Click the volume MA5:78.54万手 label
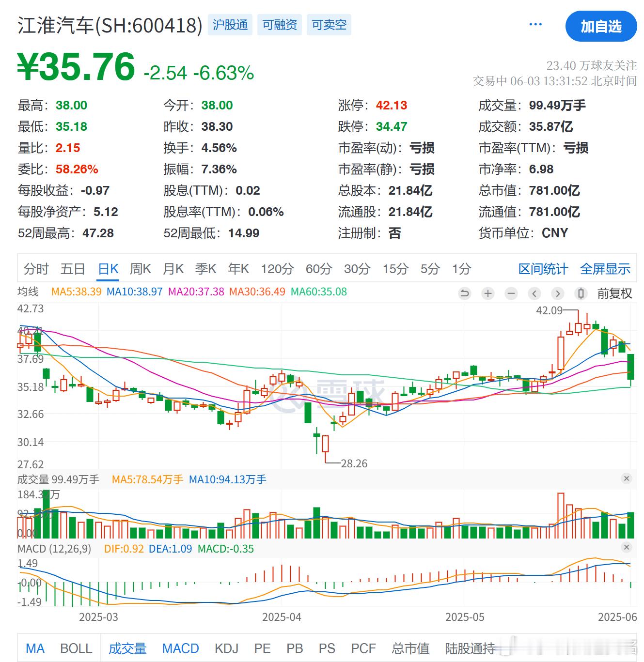Viewport: 644px width, 662px height. point(147,479)
